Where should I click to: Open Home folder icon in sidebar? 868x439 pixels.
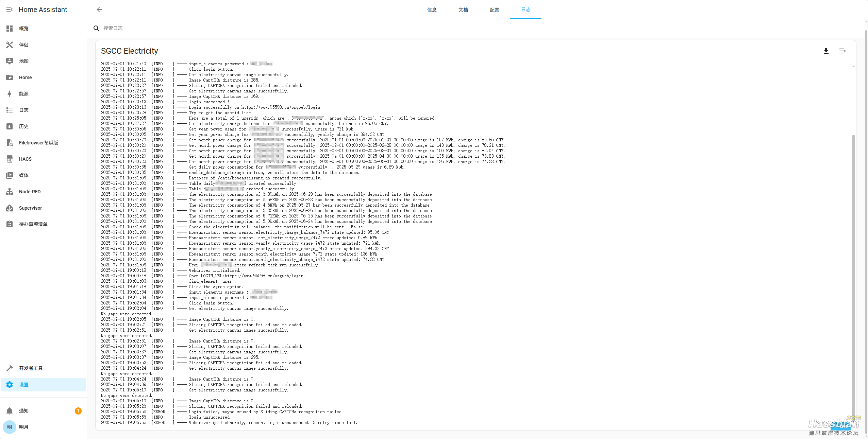(x=10, y=77)
